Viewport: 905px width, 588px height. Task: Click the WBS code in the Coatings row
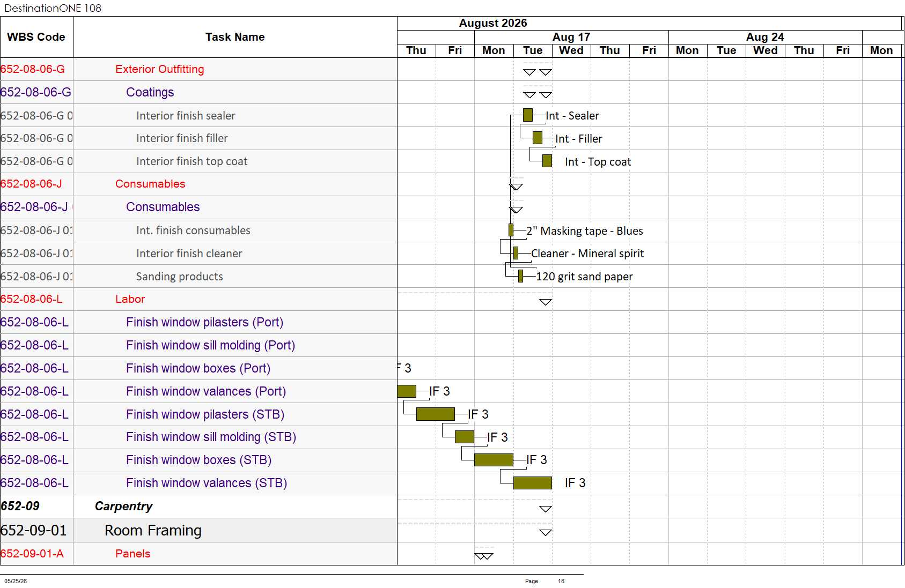click(x=36, y=92)
